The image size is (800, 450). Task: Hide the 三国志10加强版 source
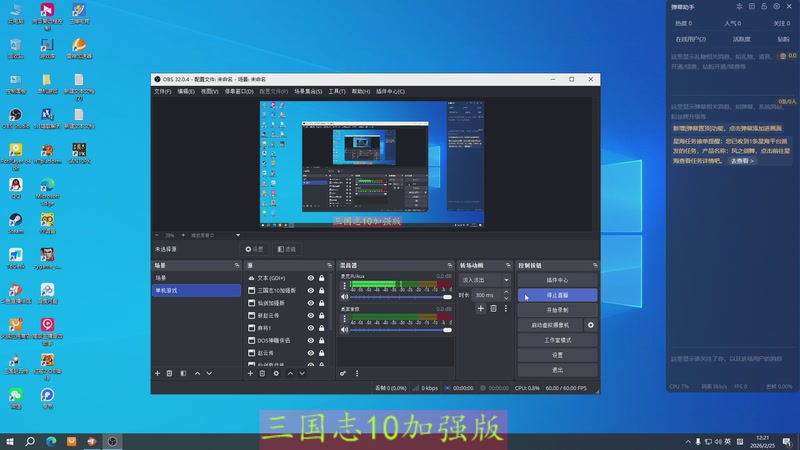pyautogui.click(x=310, y=290)
